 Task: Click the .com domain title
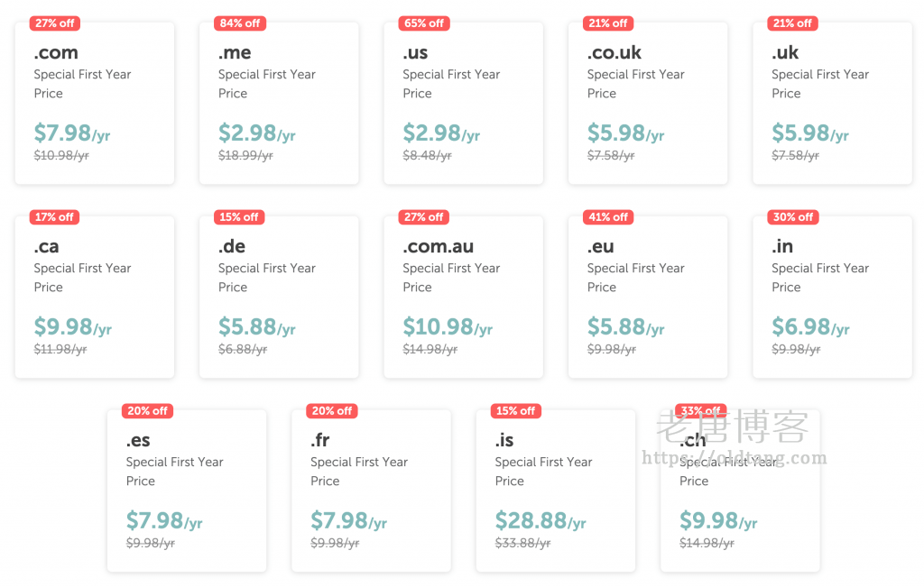click(x=56, y=52)
